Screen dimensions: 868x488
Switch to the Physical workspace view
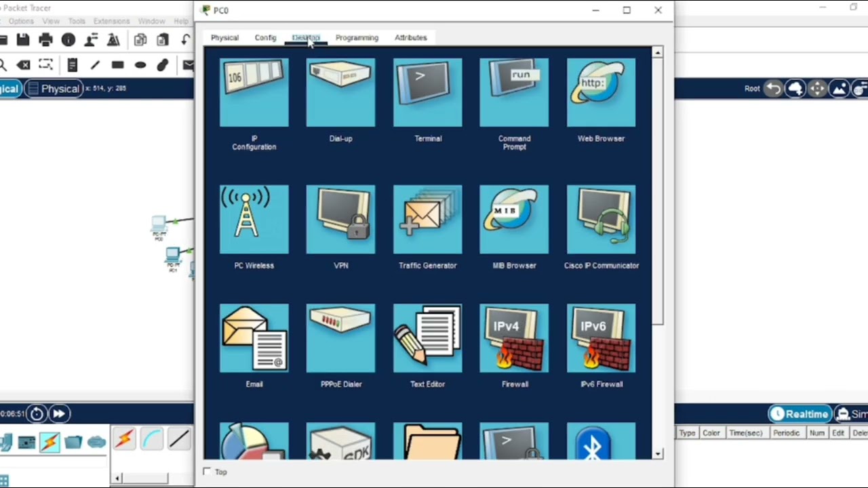[54, 89]
